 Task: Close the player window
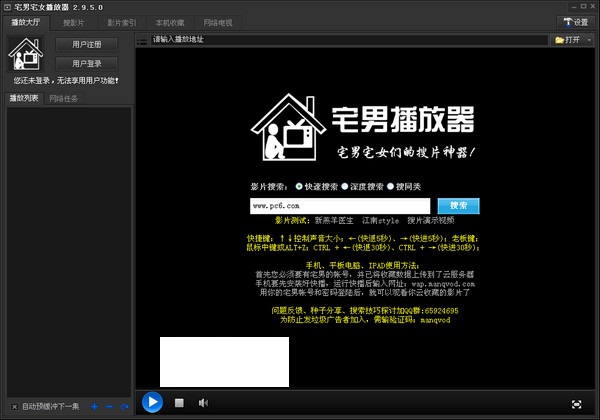click(593, 7)
